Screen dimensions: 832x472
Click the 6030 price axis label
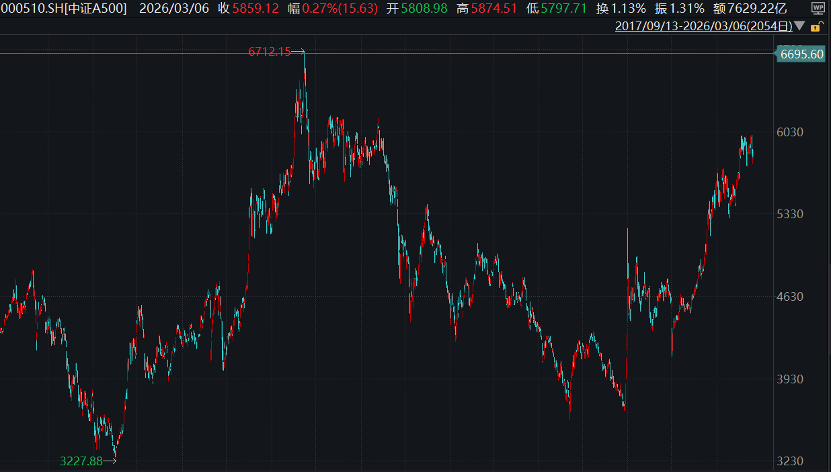(790, 132)
